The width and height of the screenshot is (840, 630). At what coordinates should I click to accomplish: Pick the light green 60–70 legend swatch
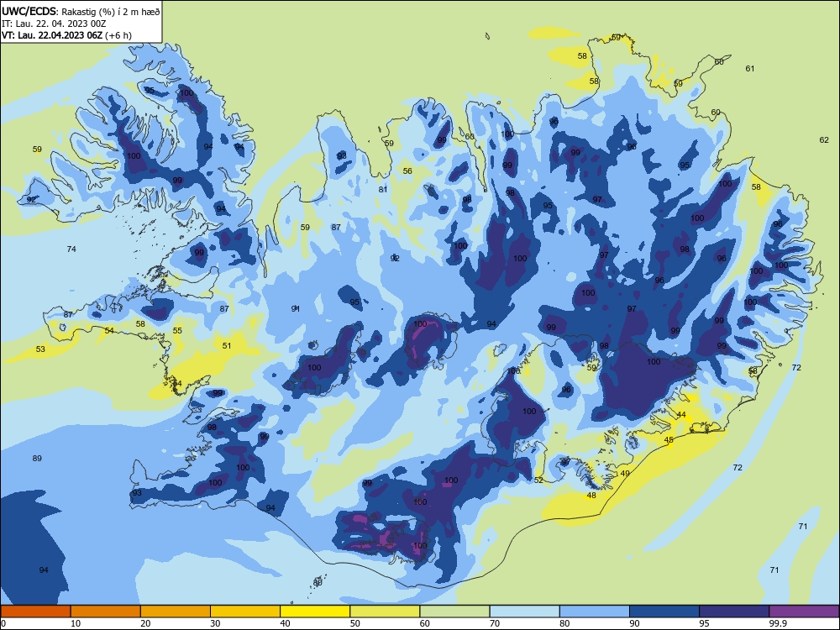(454, 612)
